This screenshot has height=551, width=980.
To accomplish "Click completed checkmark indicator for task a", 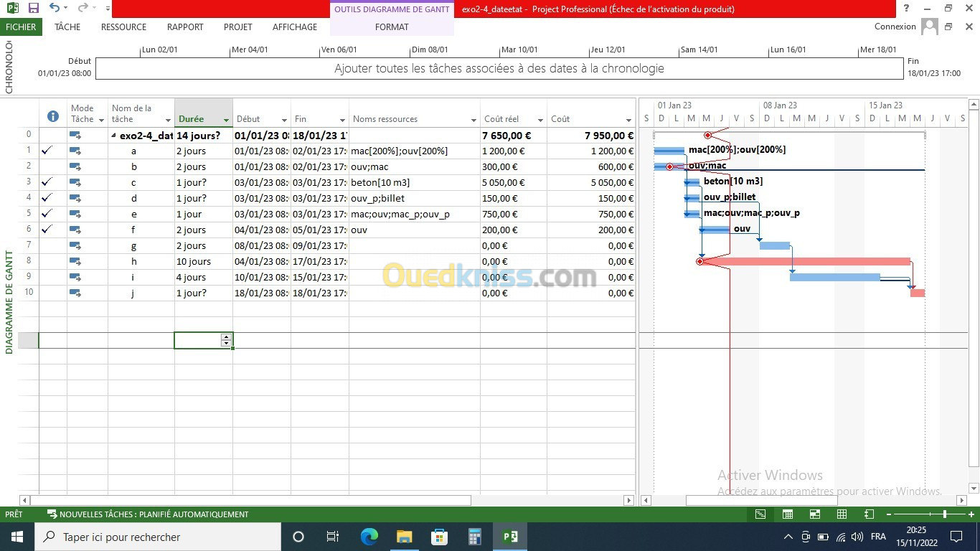I will point(47,151).
